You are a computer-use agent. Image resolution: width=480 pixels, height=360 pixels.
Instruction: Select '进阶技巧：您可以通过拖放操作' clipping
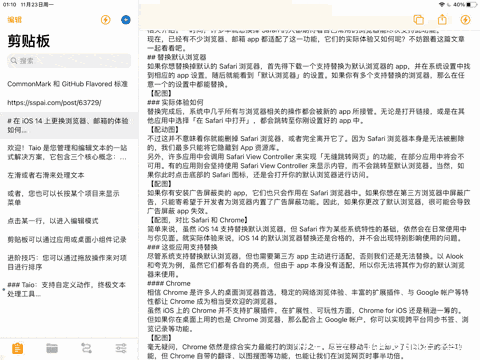tap(69, 262)
